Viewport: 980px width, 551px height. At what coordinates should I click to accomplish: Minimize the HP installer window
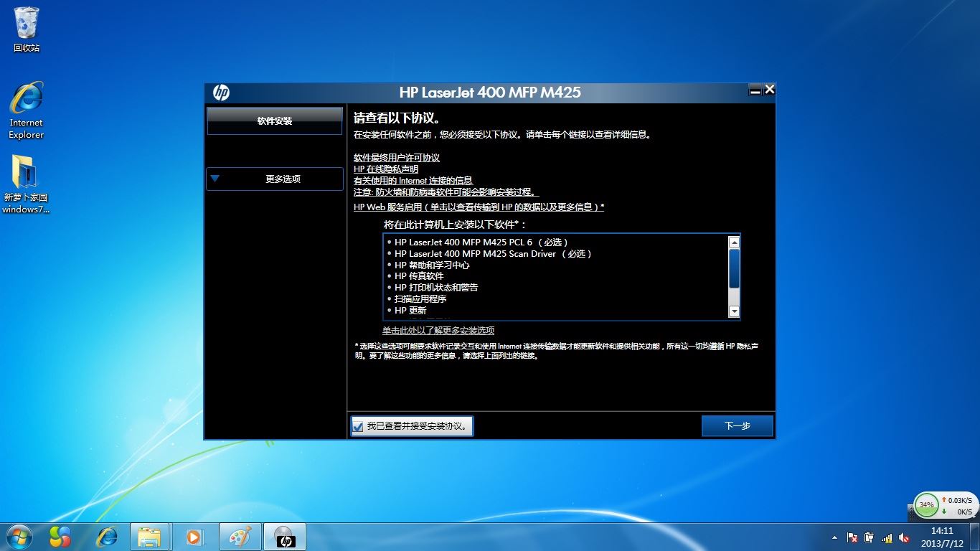(x=755, y=90)
